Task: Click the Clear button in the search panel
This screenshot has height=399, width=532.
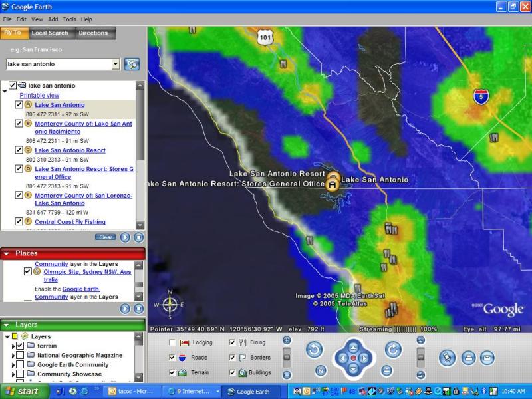Action: point(106,237)
